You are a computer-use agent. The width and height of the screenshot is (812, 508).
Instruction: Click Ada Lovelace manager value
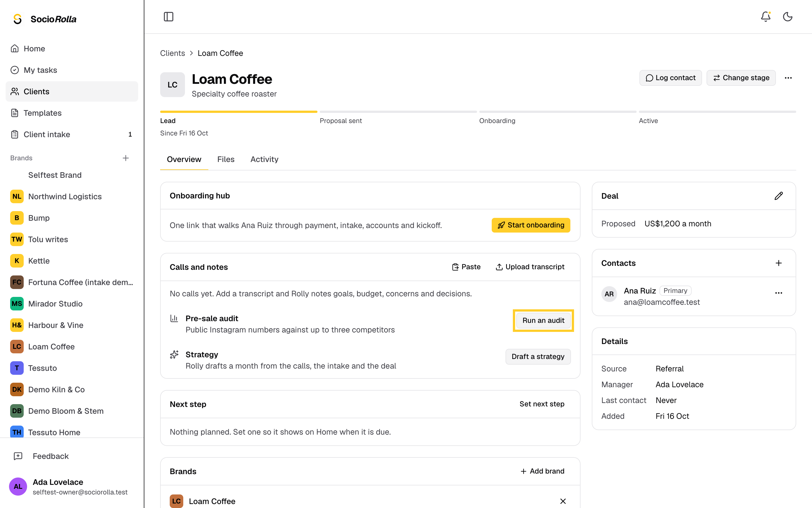pyautogui.click(x=679, y=384)
